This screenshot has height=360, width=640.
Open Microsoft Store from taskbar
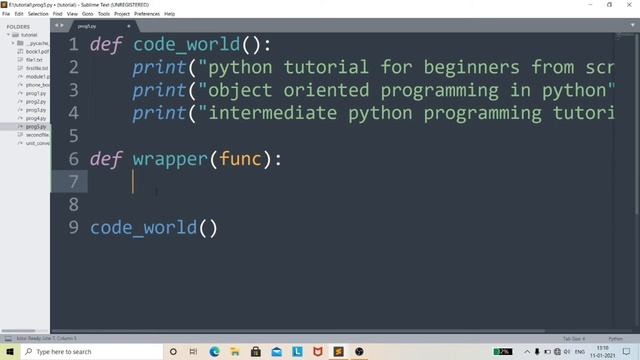click(x=256, y=351)
